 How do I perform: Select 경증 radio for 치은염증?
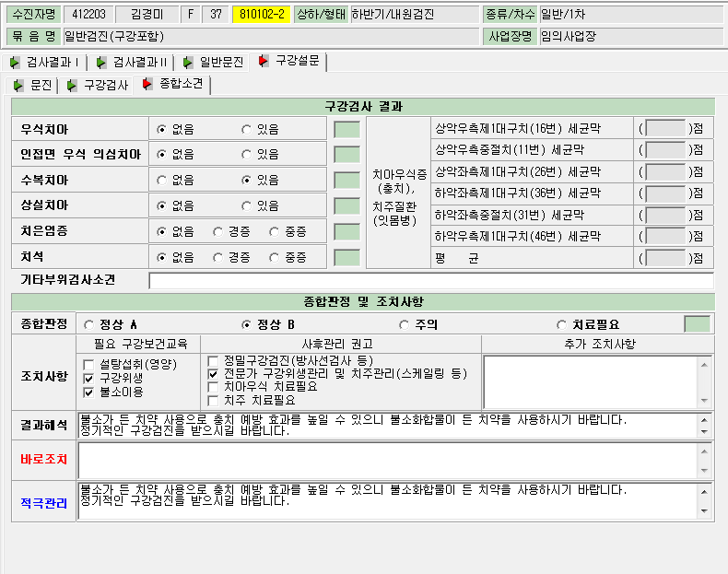217,231
